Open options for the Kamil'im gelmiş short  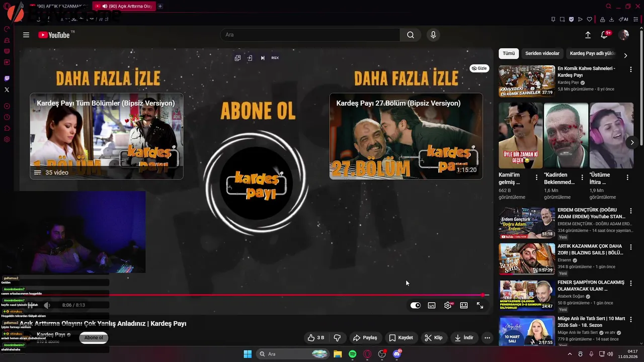point(536,177)
